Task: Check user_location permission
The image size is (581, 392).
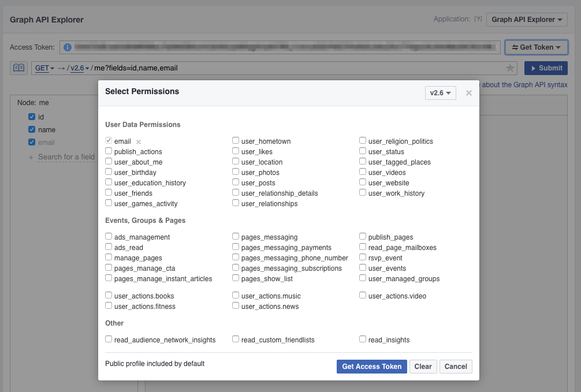Action: [x=236, y=161]
